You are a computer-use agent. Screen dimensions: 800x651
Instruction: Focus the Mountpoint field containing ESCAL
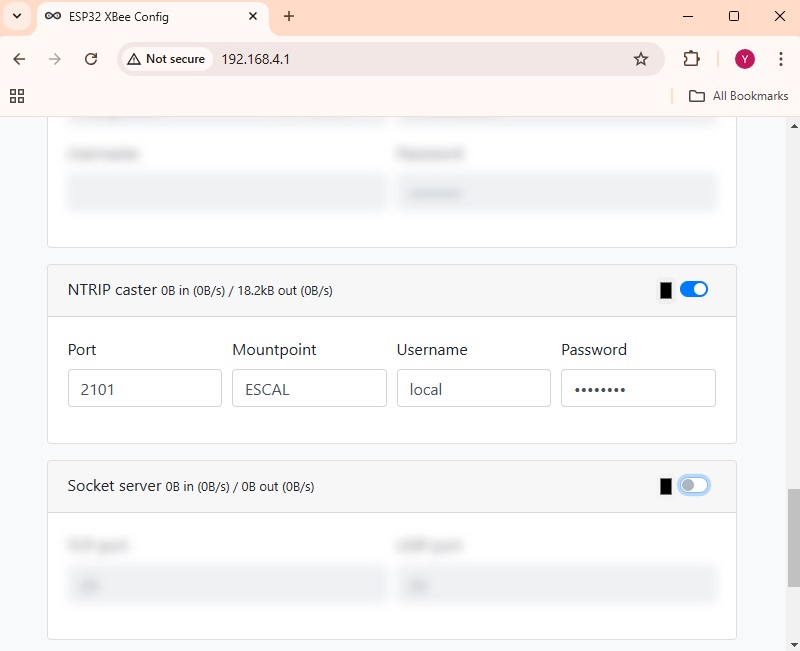coord(309,388)
